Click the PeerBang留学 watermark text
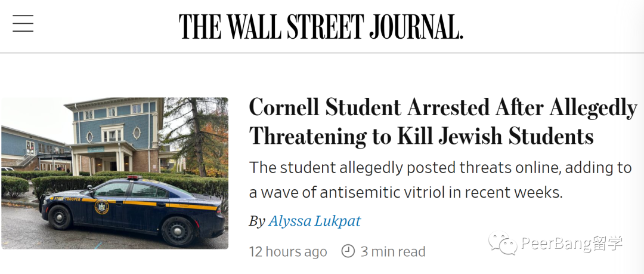This screenshot has width=644, height=274. (x=572, y=244)
